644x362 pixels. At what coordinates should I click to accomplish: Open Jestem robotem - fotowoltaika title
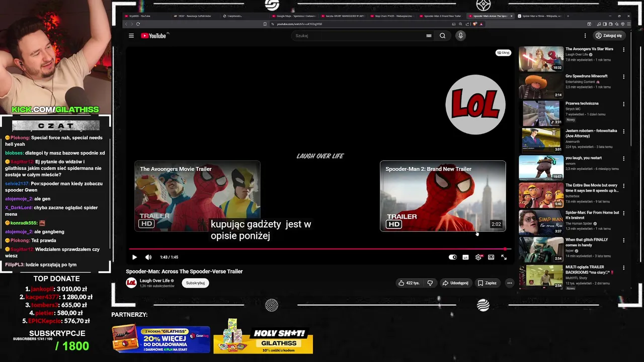pyautogui.click(x=591, y=133)
